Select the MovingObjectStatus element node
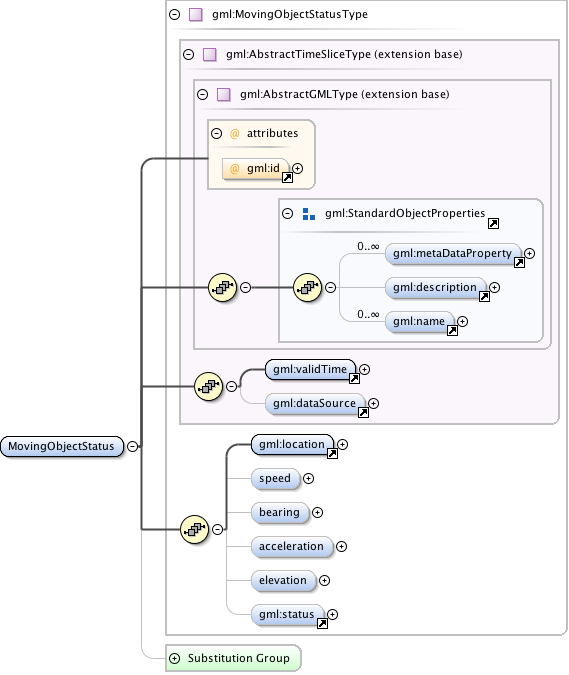The width and height of the screenshot is (569, 675). (x=62, y=446)
